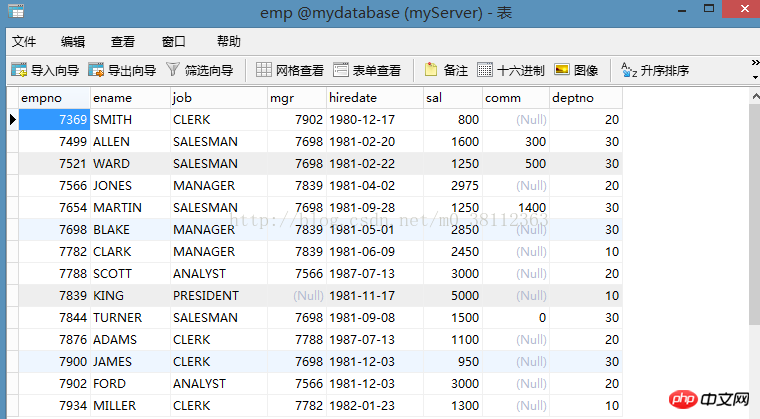Switch to Grid View (网格查看) icon

point(264,70)
